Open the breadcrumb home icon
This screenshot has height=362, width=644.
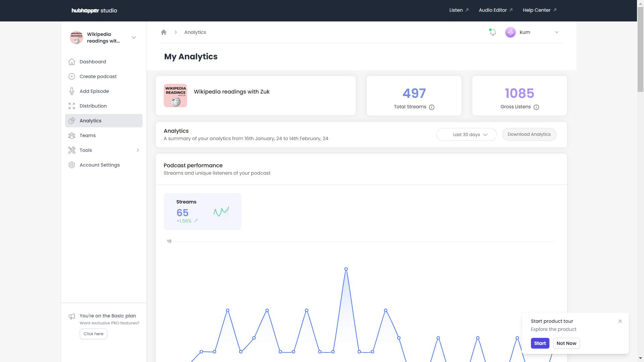164,32
